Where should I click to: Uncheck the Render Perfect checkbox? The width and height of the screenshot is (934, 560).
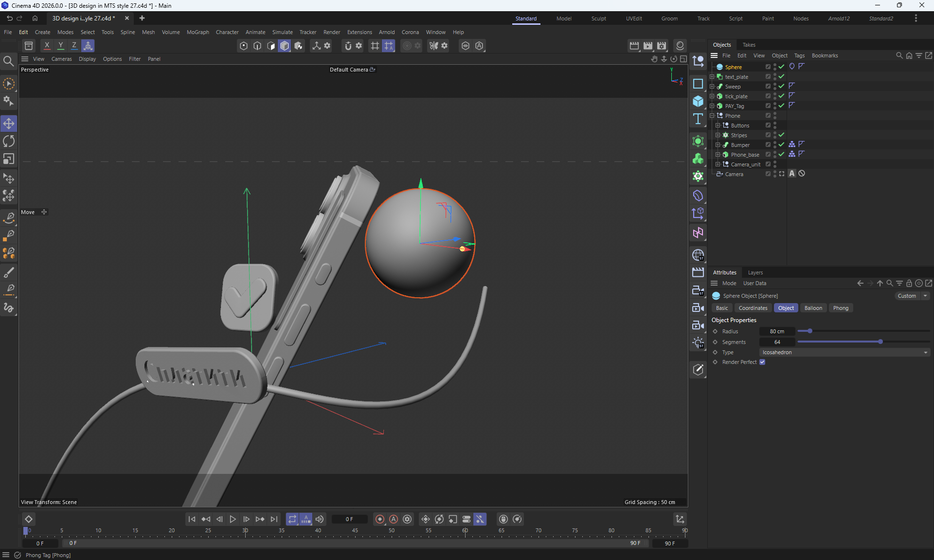(762, 362)
